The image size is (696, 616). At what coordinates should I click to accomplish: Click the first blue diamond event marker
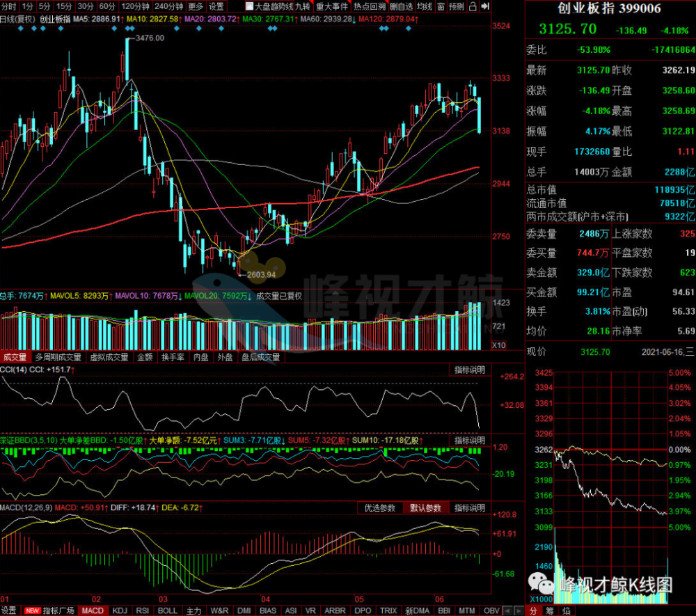click(x=20, y=29)
